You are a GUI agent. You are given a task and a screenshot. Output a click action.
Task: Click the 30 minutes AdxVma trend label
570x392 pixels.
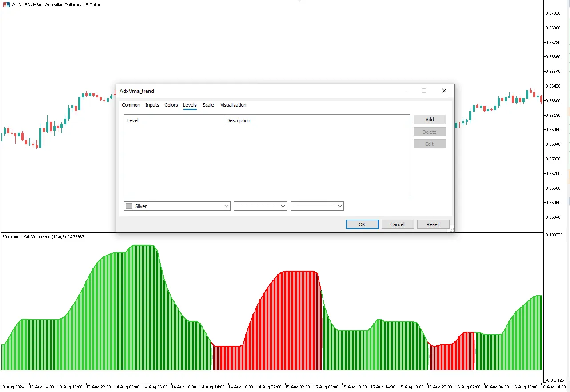(43, 237)
